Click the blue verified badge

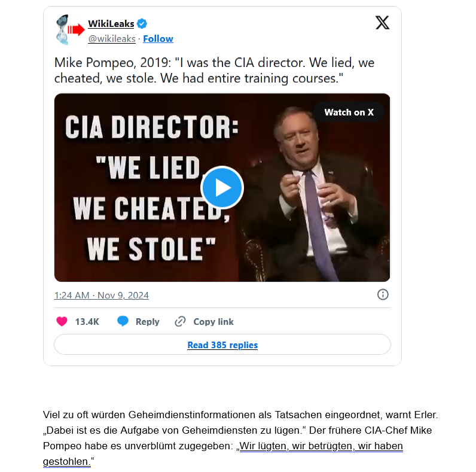[x=142, y=24]
